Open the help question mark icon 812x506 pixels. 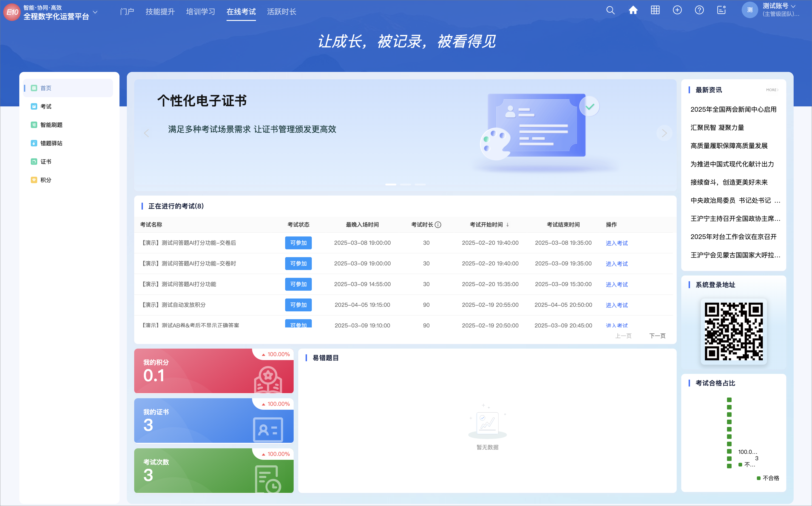pos(699,10)
